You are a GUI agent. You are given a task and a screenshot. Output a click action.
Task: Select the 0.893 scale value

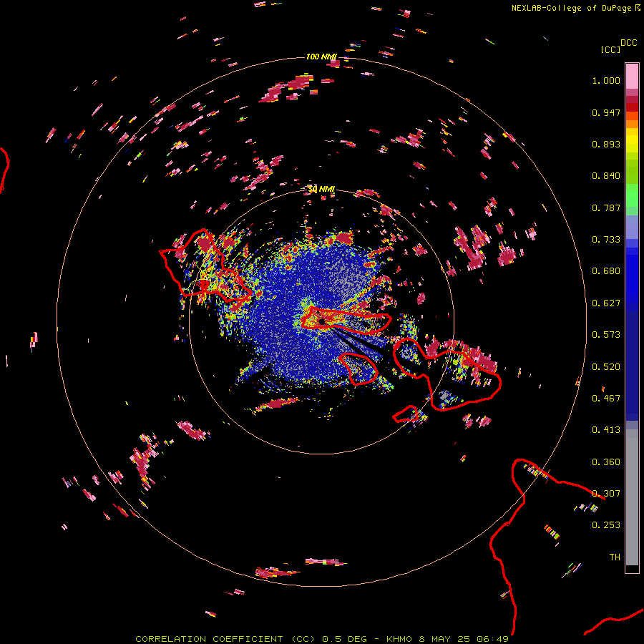(606, 144)
